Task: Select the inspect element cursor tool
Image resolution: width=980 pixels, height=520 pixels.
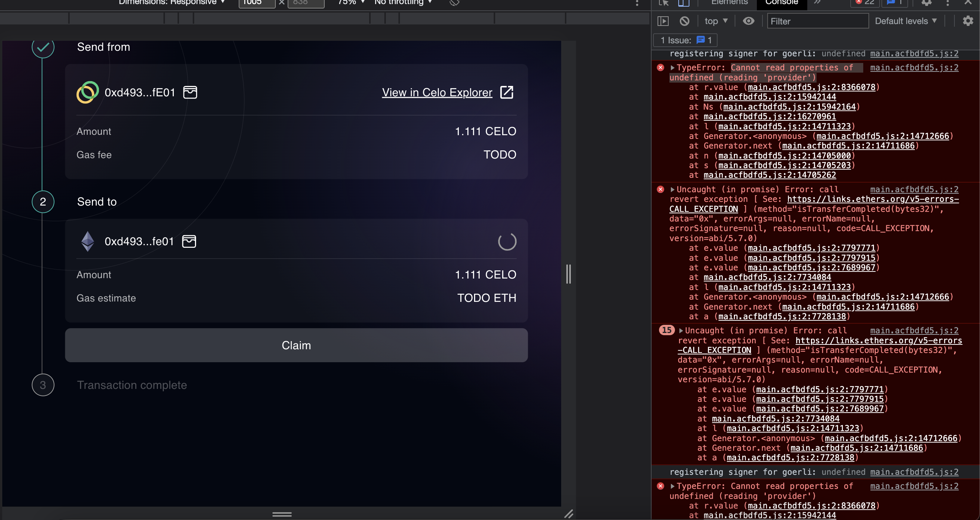Action: coord(663,3)
